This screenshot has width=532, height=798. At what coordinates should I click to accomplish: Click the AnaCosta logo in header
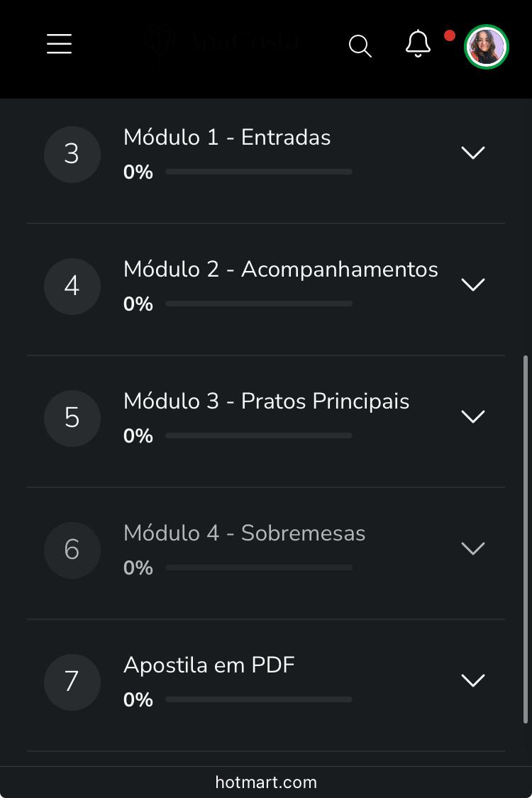tap(222, 43)
